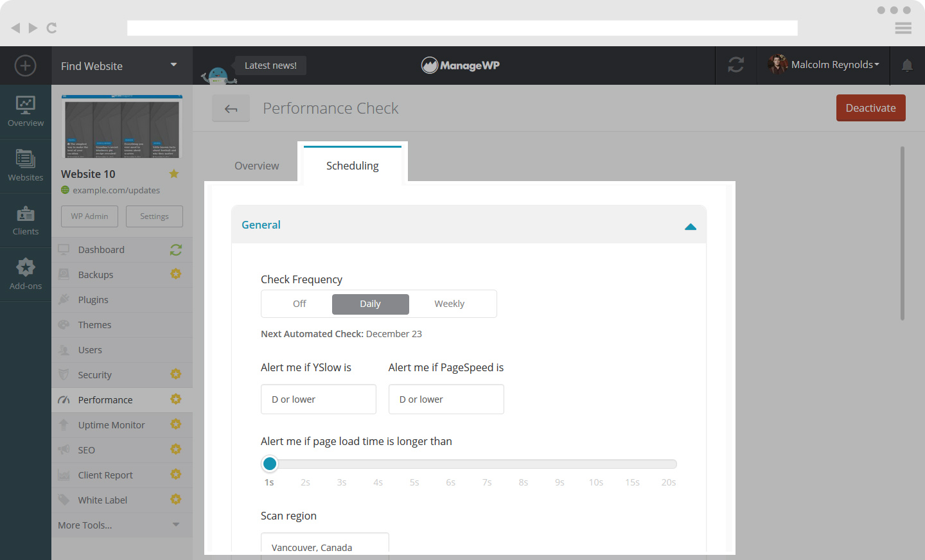
Task: Click the back arrow button
Action: 231,109
